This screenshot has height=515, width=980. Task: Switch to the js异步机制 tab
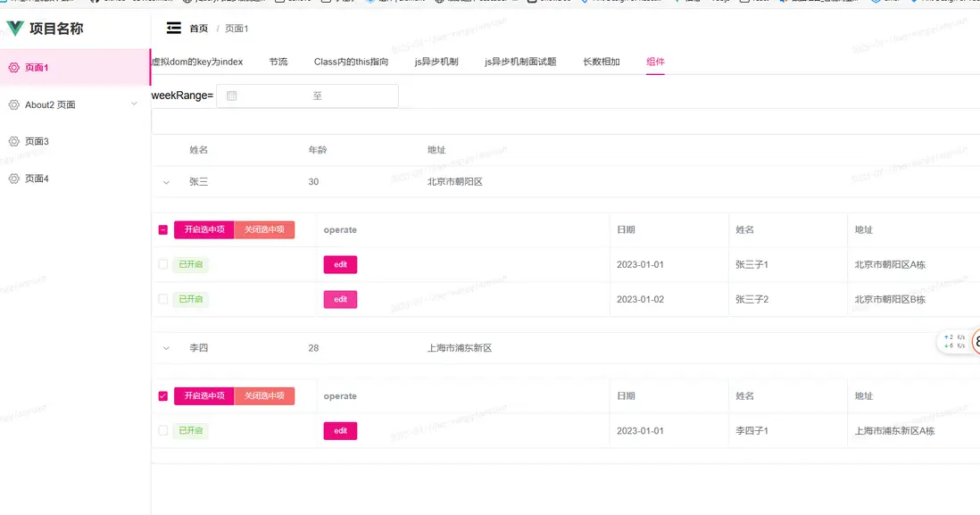click(436, 62)
